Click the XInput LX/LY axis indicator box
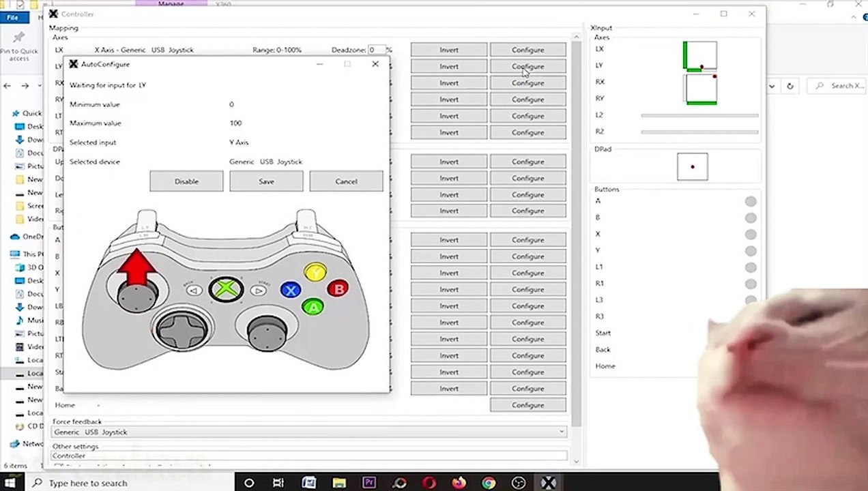 (700, 56)
